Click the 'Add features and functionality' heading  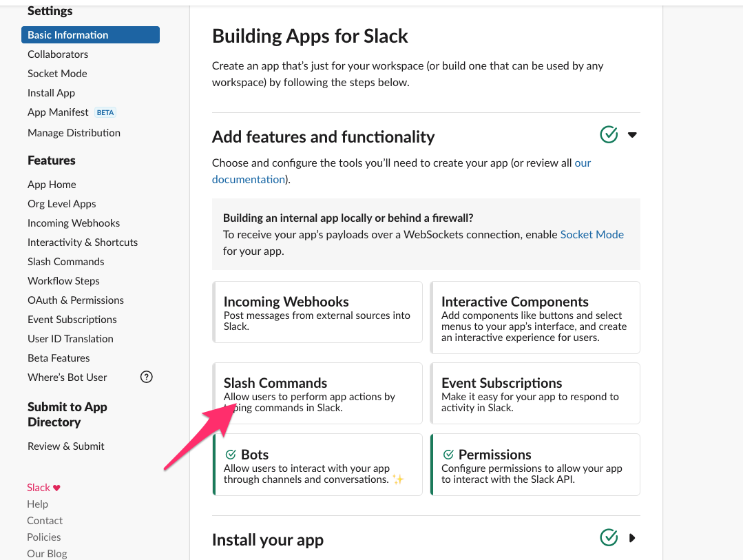[323, 136]
